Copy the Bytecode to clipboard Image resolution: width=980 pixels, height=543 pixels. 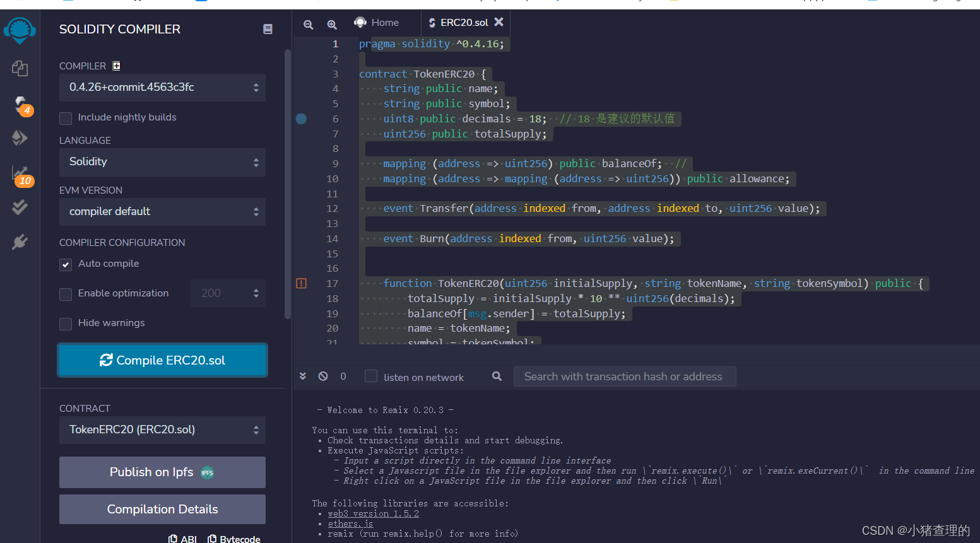(233, 539)
